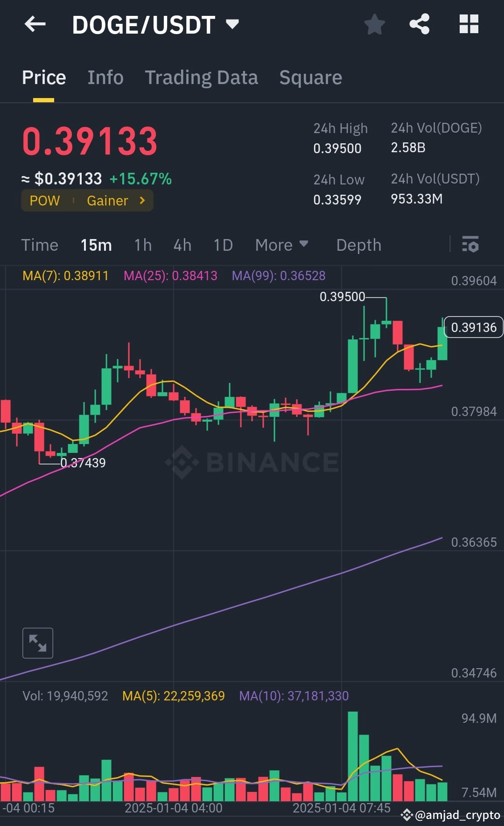Expand the More timeframes dropdown
Screen dimensions: 504x826
[x=281, y=245]
